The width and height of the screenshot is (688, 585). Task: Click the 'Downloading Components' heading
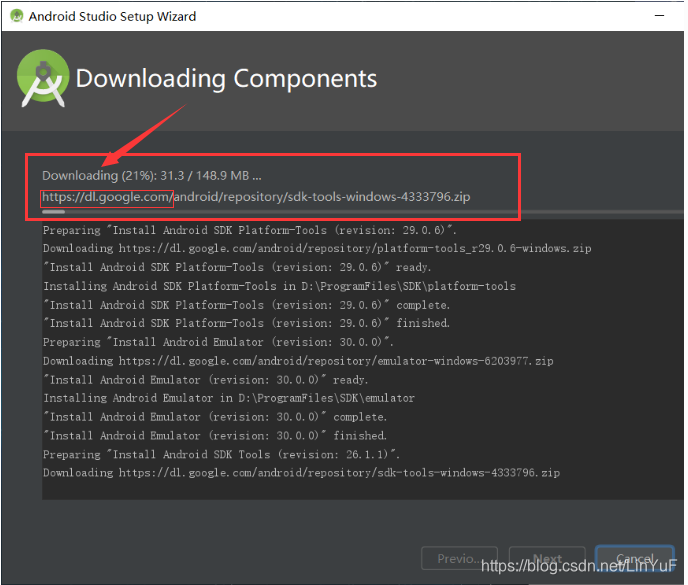point(226,79)
